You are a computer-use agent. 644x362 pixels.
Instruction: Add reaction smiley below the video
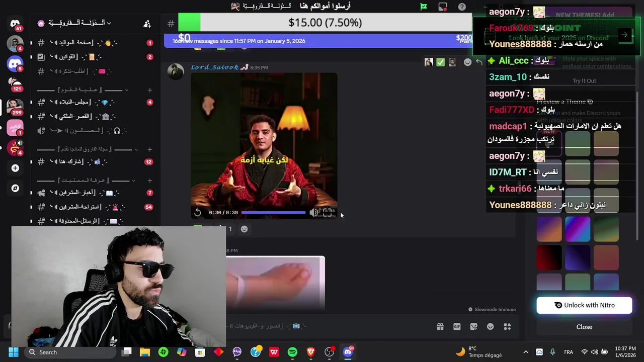point(244,229)
